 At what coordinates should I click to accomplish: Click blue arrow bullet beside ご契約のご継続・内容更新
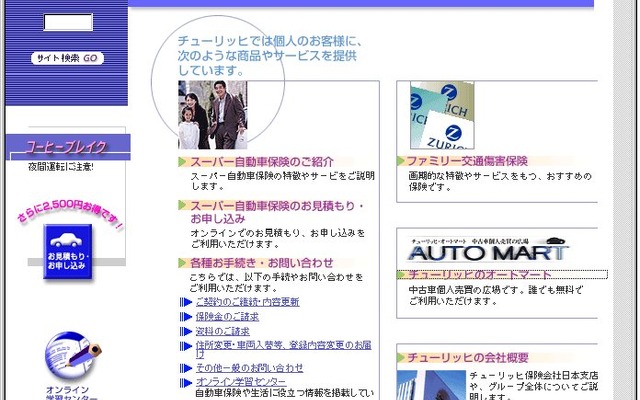click(186, 302)
